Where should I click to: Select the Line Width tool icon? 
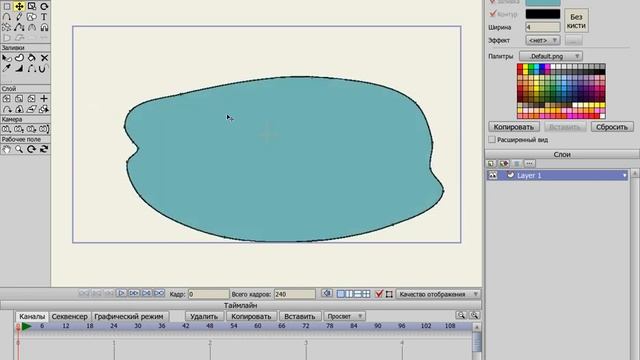[19, 69]
